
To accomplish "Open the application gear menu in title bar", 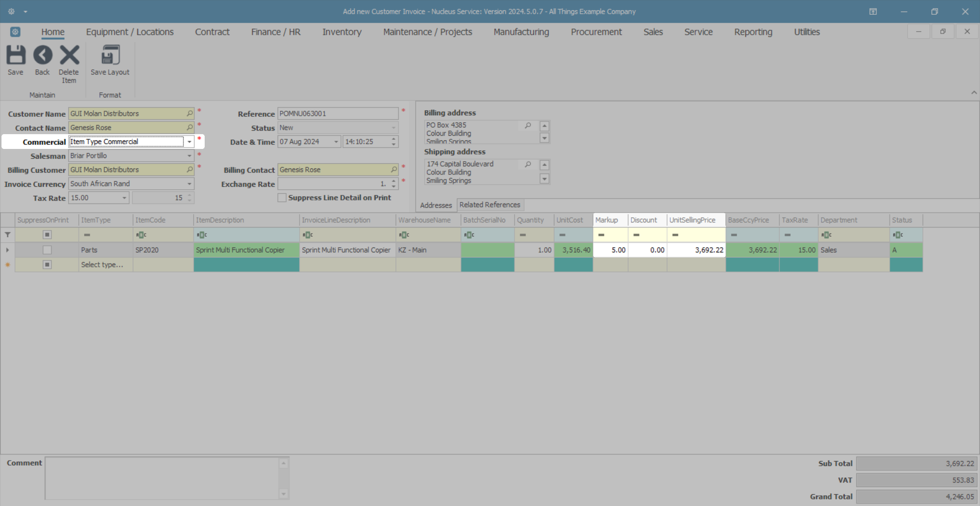I will click(x=11, y=11).
